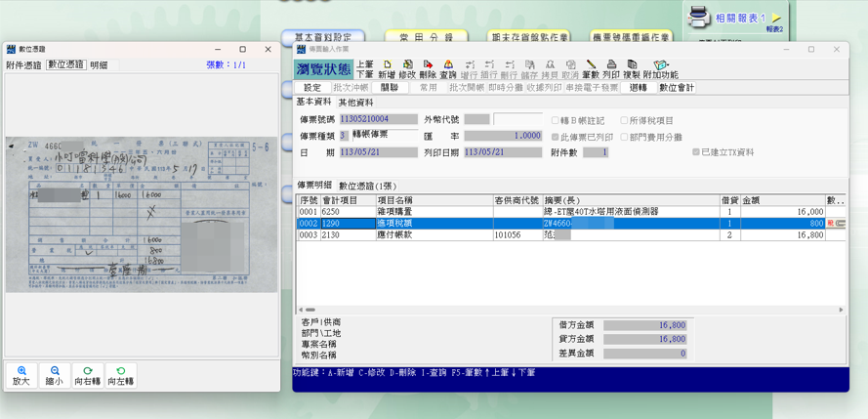Click account code 1290 cell

[x=349, y=224]
